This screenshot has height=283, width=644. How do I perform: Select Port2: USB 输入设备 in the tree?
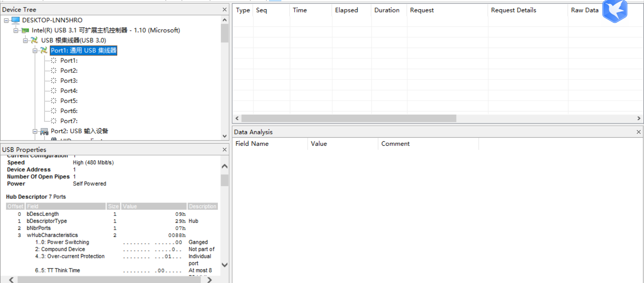tap(79, 131)
